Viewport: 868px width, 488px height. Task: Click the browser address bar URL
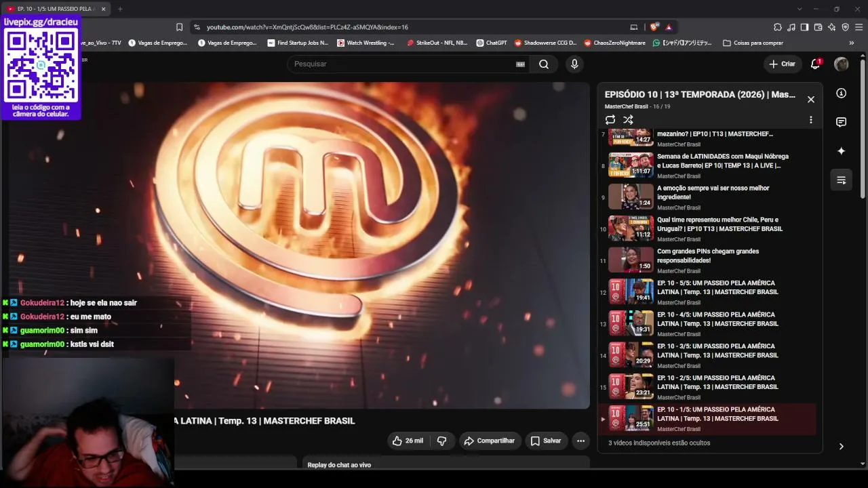point(307,27)
